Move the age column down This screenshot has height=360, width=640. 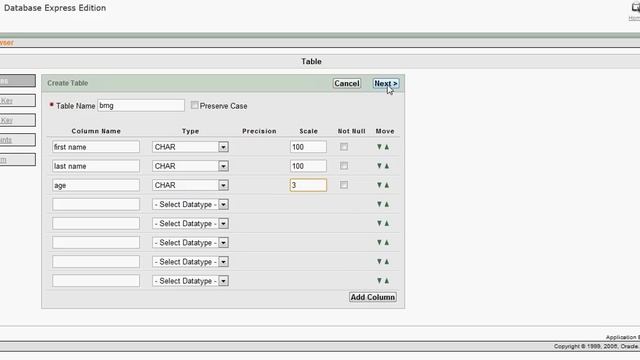pos(379,185)
